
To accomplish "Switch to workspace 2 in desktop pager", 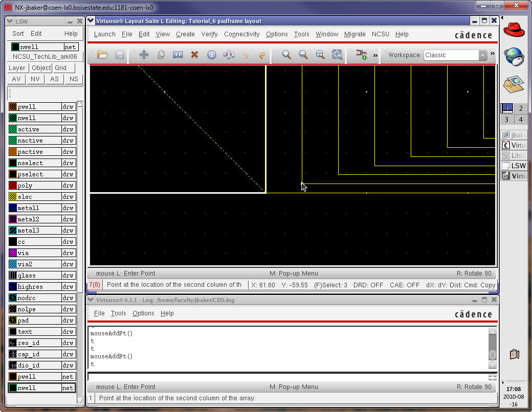I will (x=521, y=108).
